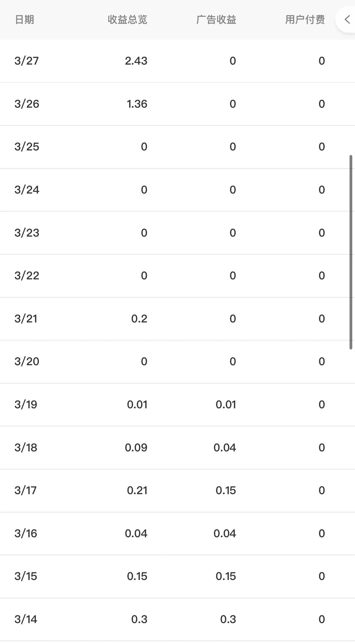Tap the 广告收益 column header
This screenshot has width=355, height=644.
point(216,20)
